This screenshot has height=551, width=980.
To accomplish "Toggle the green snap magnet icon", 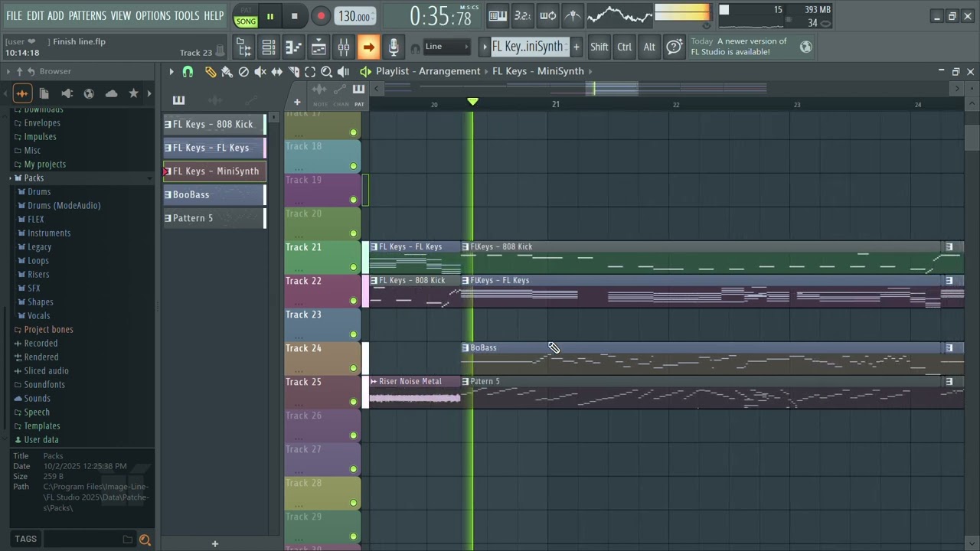I will click(188, 71).
